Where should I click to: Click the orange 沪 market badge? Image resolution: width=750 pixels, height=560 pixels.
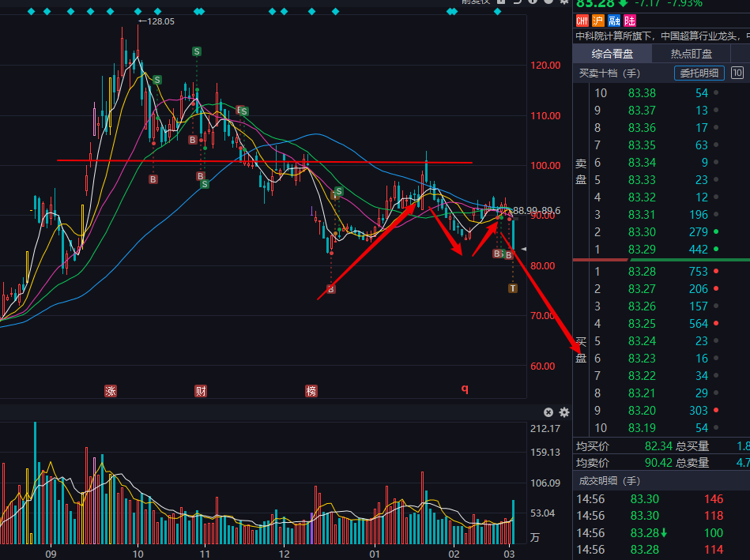[x=598, y=21]
